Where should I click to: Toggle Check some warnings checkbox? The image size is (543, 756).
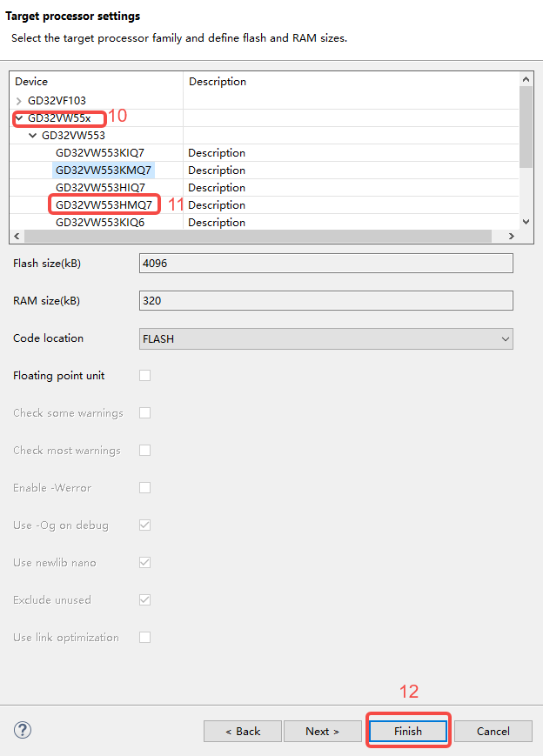tap(145, 413)
